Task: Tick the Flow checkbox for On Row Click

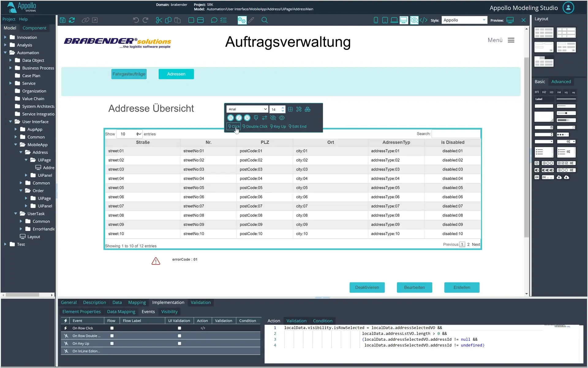Action: click(x=112, y=328)
